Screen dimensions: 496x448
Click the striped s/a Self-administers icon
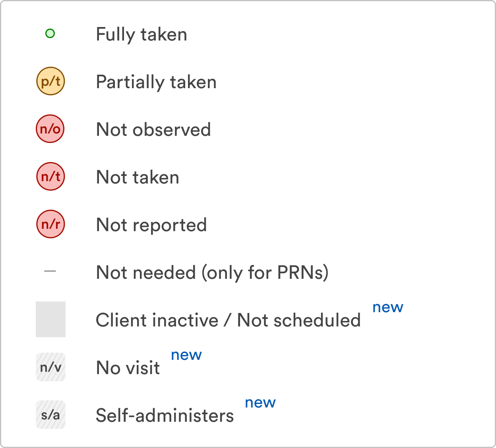tap(50, 415)
